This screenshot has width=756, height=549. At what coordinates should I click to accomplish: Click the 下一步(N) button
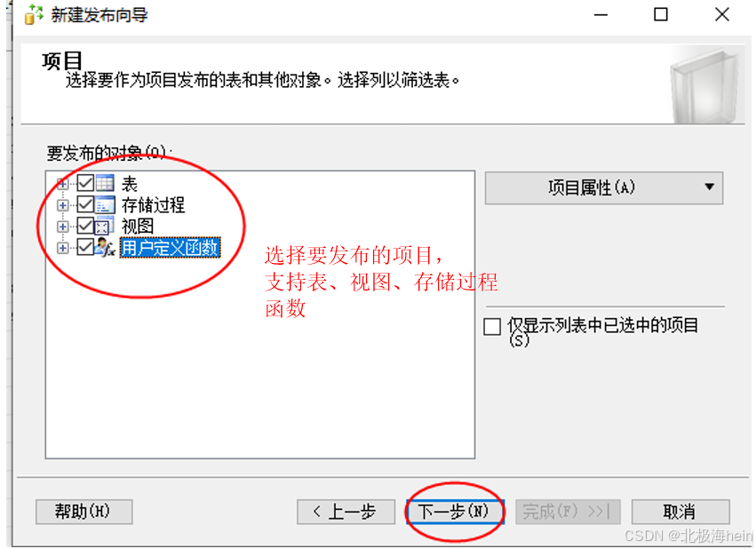(x=455, y=512)
